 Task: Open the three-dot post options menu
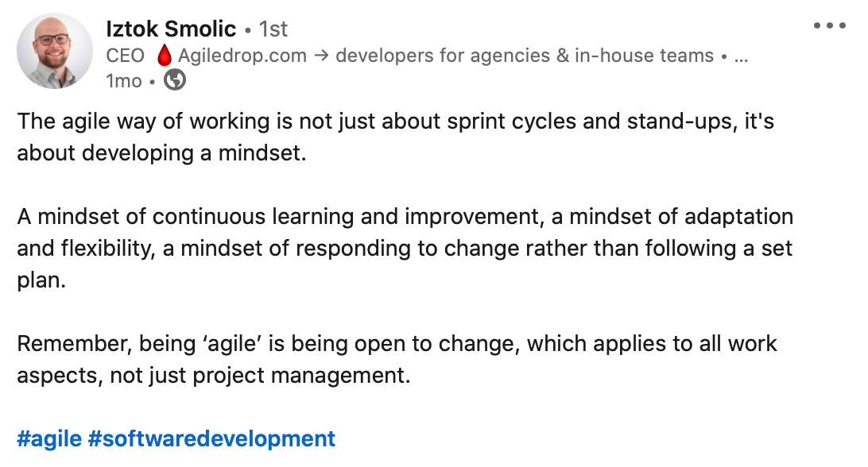click(x=829, y=25)
